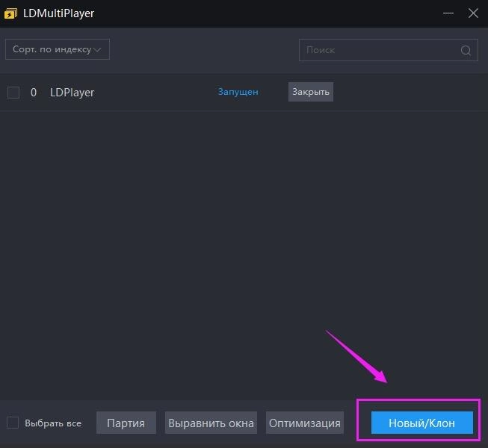Image resolution: width=488 pixels, height=448 pixels.
Task: Click the chevron arrow in sort dropdown
Action: point(99,49)
